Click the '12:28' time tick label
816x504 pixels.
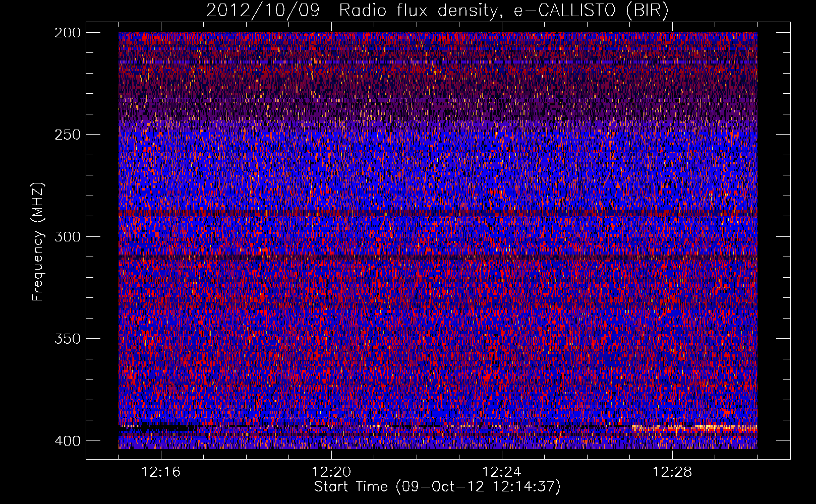(x=672, y=472)
